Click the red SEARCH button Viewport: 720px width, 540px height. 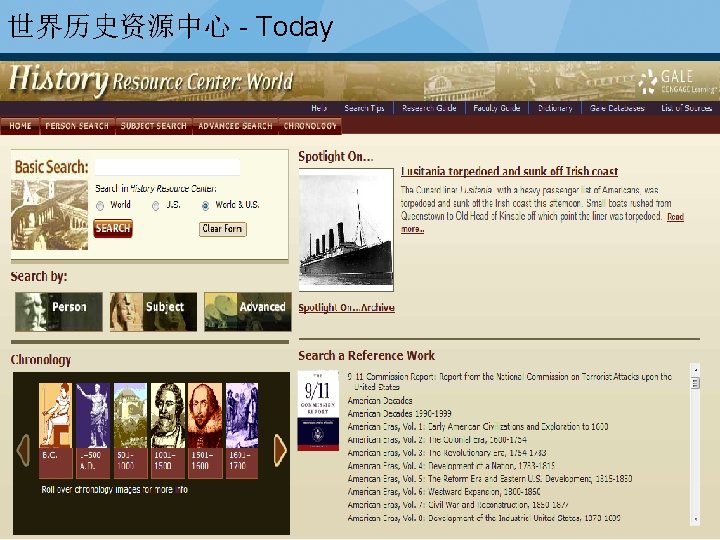tap(113, 228)
